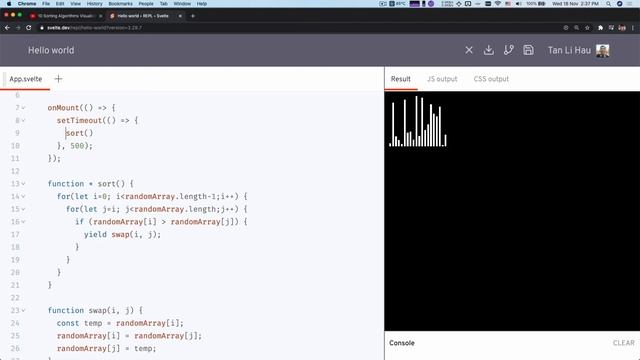640x360 pixels.
Task: Click the Tan Li Hau username
Action: 569,51
